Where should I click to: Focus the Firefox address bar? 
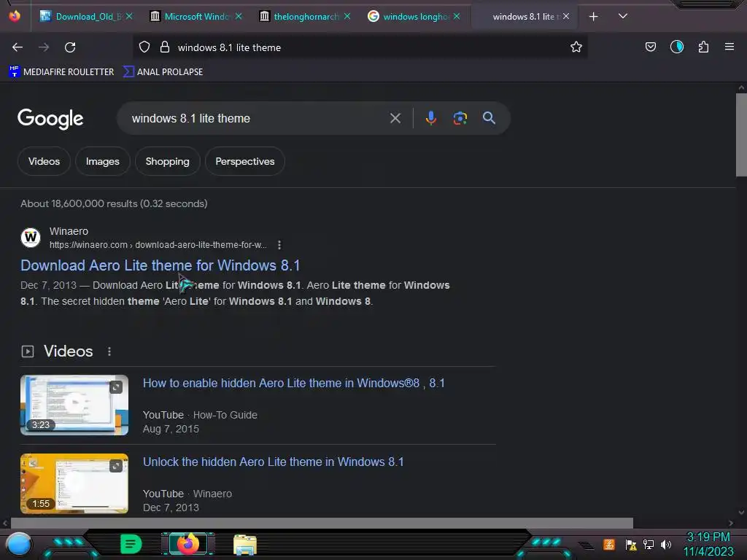pos(360,47)
